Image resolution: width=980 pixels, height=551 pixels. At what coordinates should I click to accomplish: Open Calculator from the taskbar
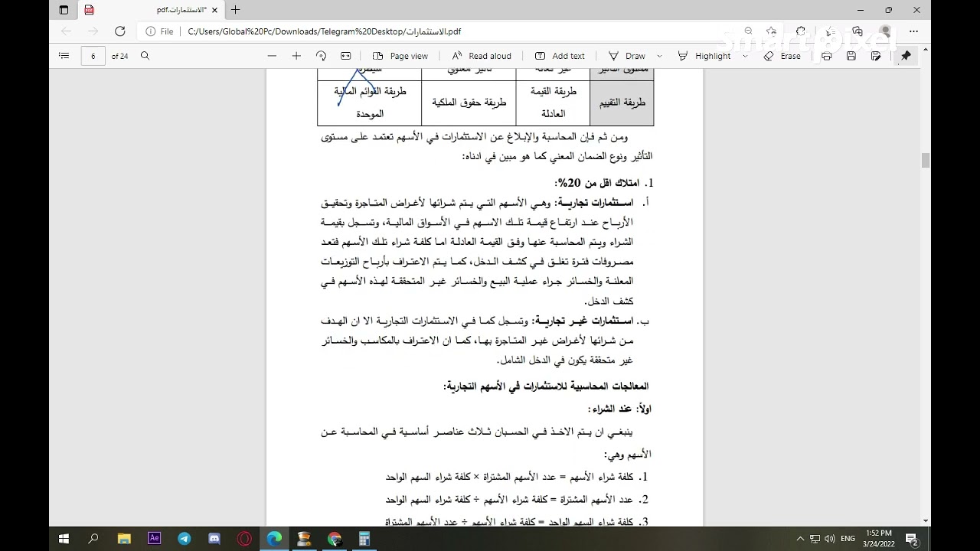[x=364, y=539]
